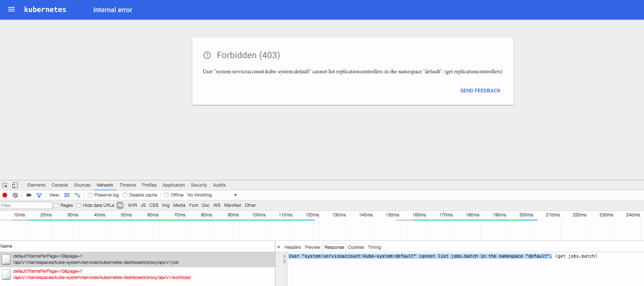Viewport: 644px width, 286px height.
Task: Select the Network tab
Action: [105, 185]
